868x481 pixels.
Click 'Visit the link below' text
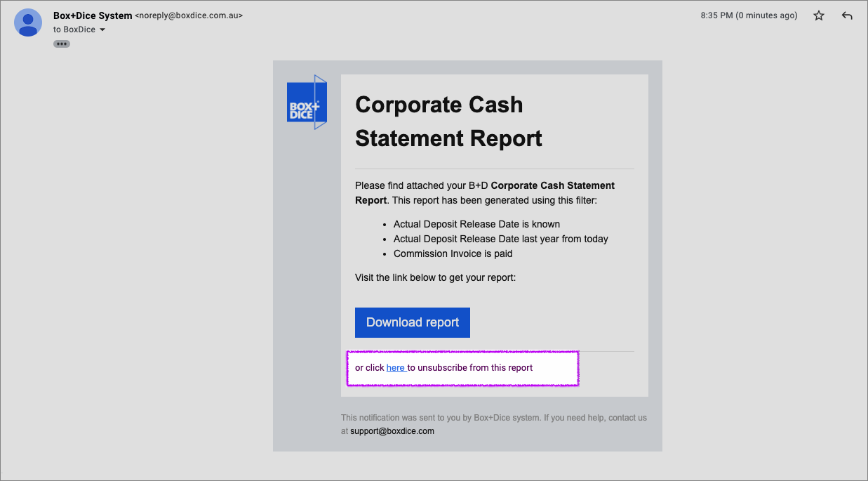tap(435, 277)
